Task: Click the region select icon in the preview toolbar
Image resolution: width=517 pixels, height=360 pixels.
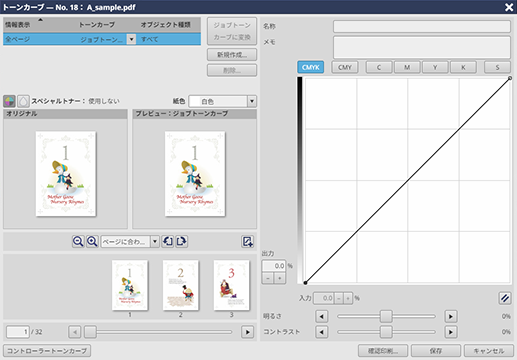Action: pyautogui.click(x=247, y=241)
